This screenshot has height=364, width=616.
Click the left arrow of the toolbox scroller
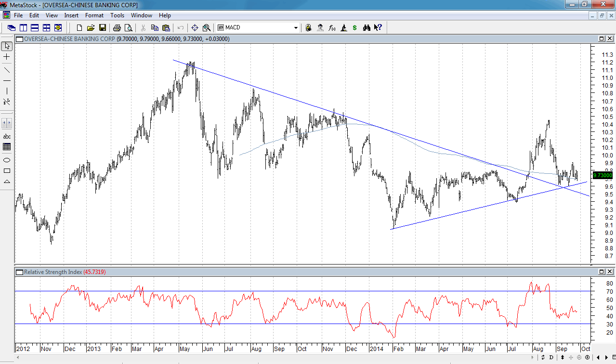click(x=4, y=123)
